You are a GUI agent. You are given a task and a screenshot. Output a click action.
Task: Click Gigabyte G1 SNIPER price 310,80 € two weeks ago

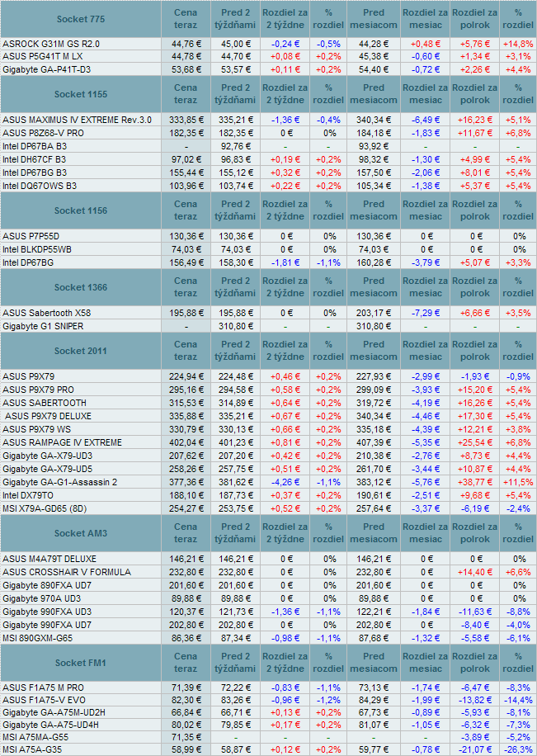(x=235, y=326)
